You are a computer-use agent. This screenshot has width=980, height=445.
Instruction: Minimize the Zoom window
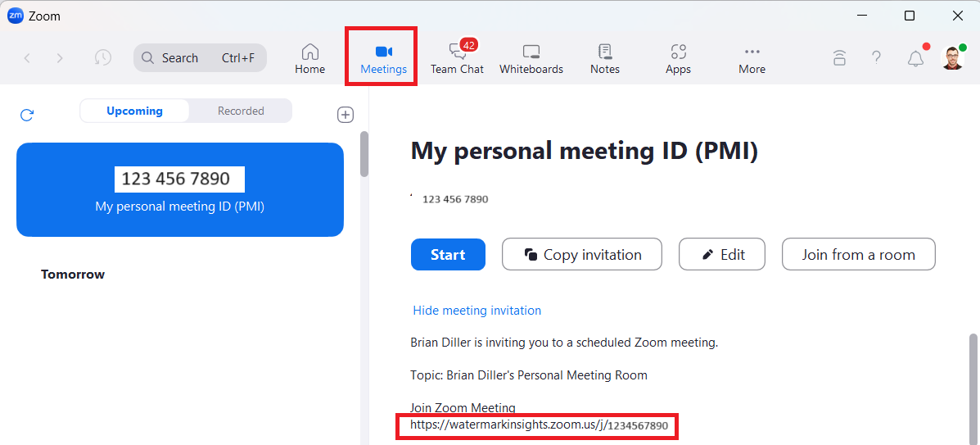862,16
